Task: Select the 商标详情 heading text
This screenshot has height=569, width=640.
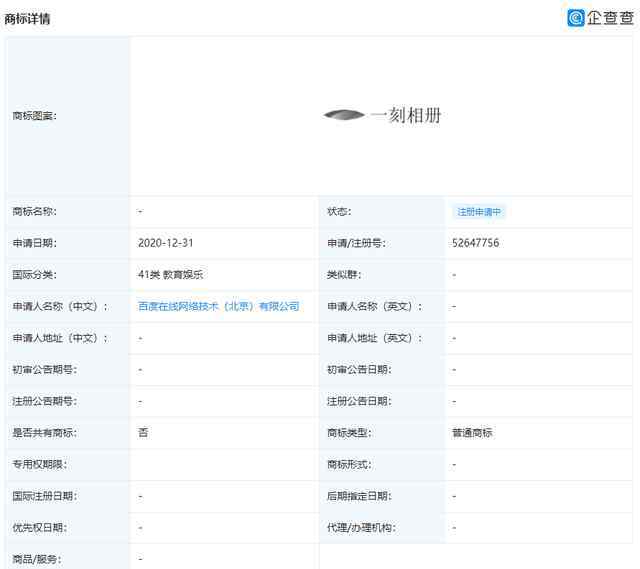Action: click(x=27, y=19)
